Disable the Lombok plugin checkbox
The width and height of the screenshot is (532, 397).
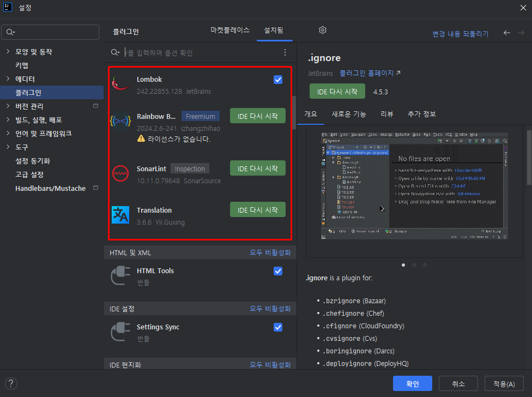(278, 80)
